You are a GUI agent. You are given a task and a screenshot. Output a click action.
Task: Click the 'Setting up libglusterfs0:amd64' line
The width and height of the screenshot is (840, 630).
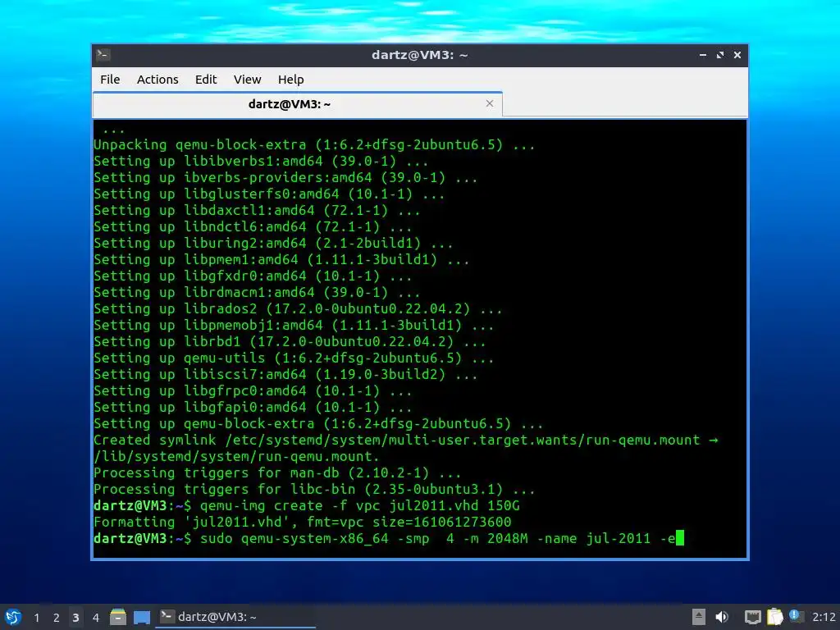coord(269,194)
